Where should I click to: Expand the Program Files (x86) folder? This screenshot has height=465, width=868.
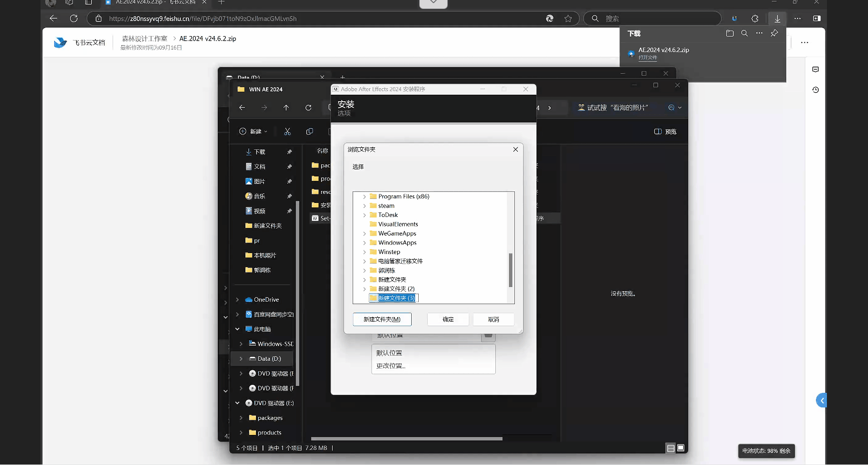tap(365, 197)
